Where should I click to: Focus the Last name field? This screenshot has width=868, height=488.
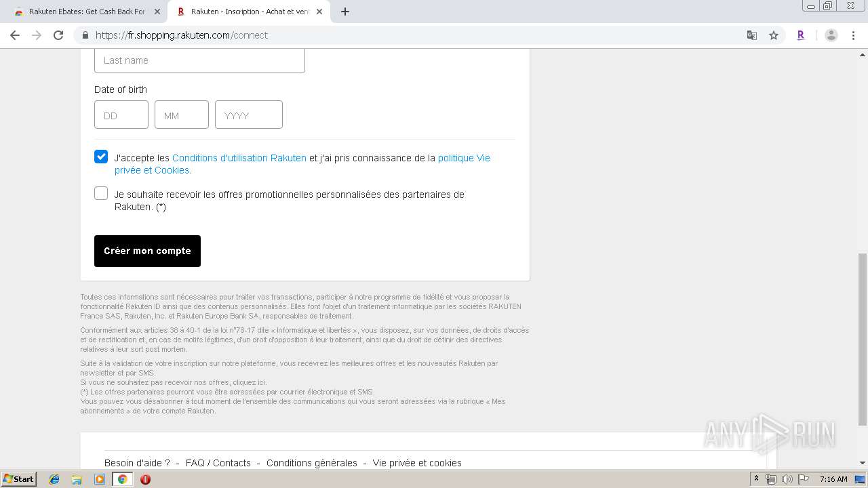199,60
